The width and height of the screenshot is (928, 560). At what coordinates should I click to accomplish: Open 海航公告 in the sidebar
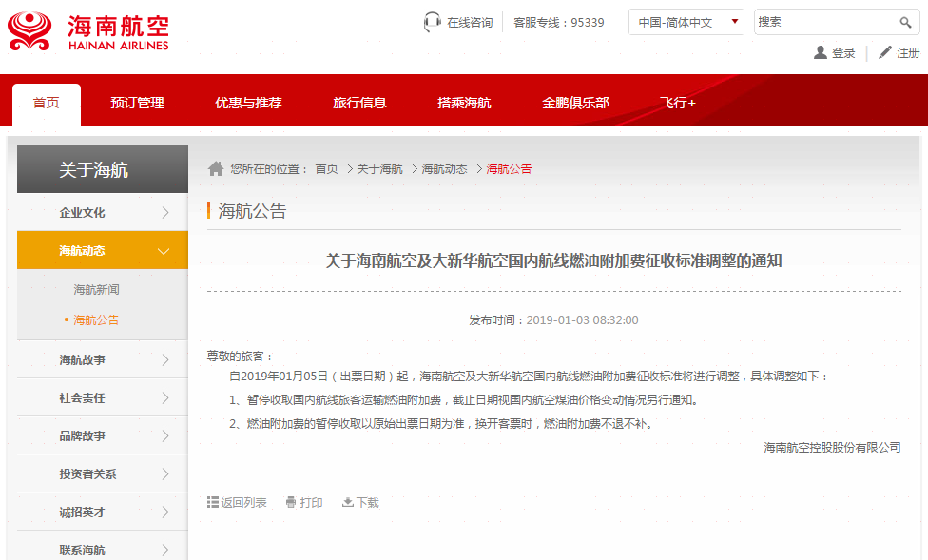click(96, 320)
